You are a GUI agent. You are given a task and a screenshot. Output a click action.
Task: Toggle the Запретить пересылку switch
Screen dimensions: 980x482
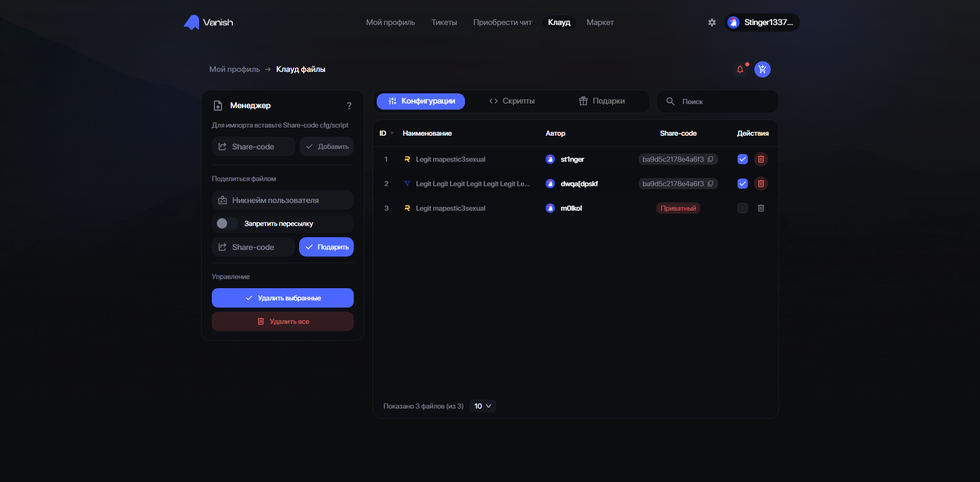click(225, 223)
